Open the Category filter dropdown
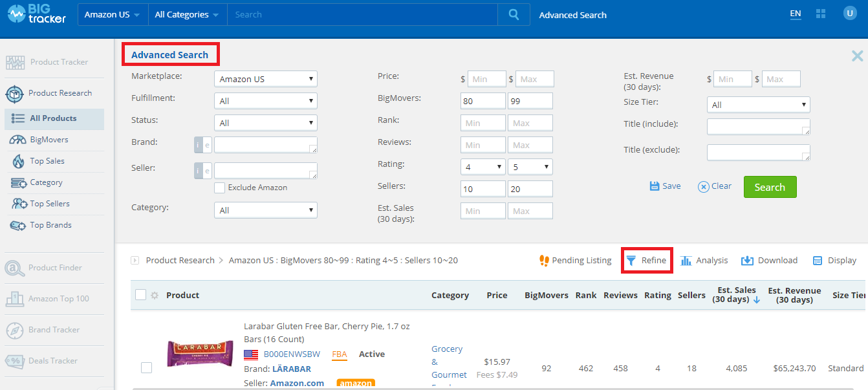 click(266, 210)
